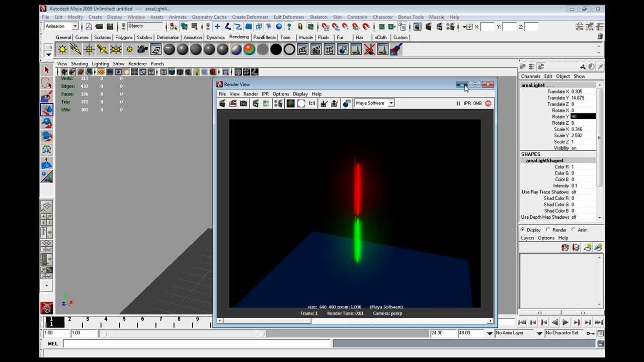The height and width of the screenshot is (362, 644).
Task: Switch to the Polygons shelf tab
Action: (124, 37)
